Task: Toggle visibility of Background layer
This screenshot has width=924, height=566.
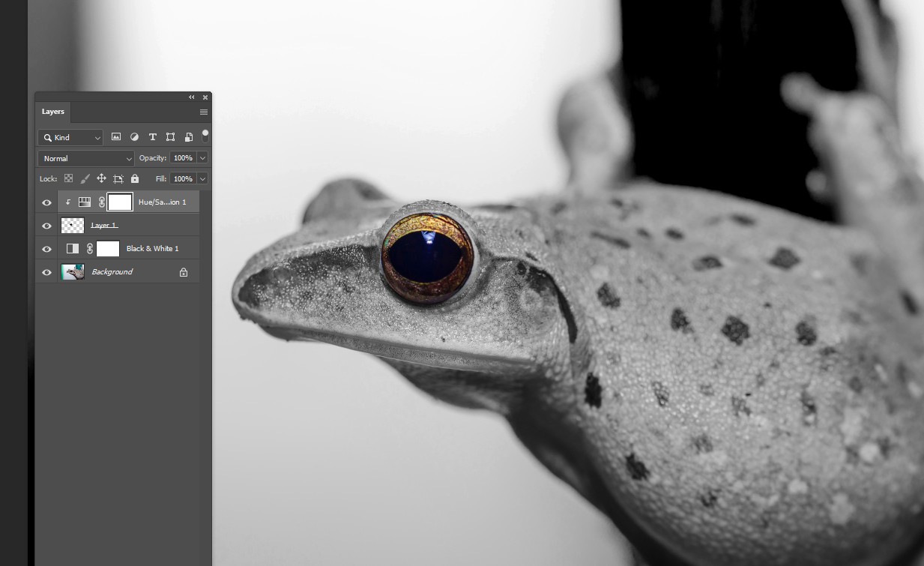Action: [x=46, y=272]
